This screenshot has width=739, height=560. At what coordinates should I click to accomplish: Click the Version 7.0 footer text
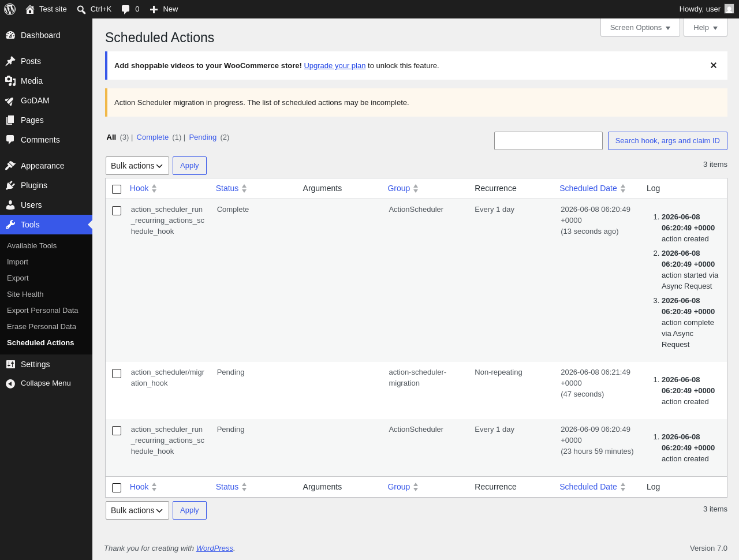pyautogui.click(x=708, y=548)
